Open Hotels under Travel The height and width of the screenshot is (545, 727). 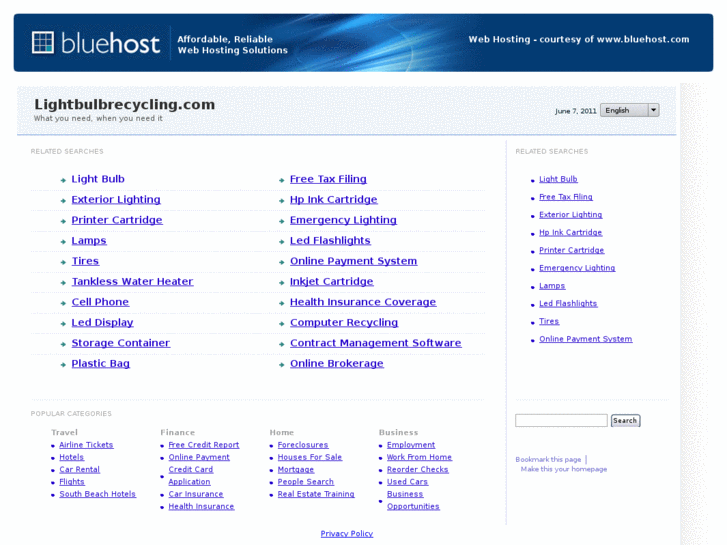(71, 457)
